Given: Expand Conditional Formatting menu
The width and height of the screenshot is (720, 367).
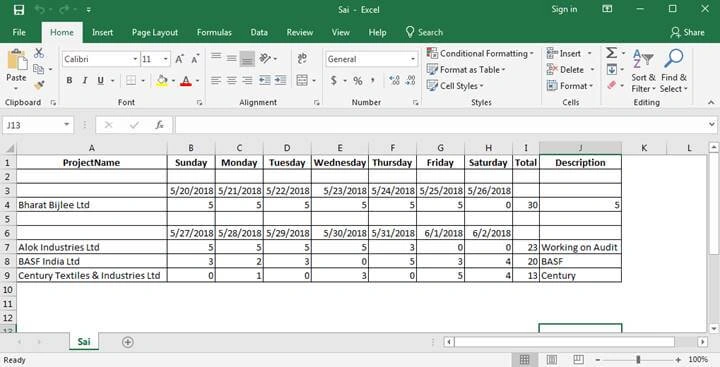Looking at the screenshot, I should (x=480, y=53).
